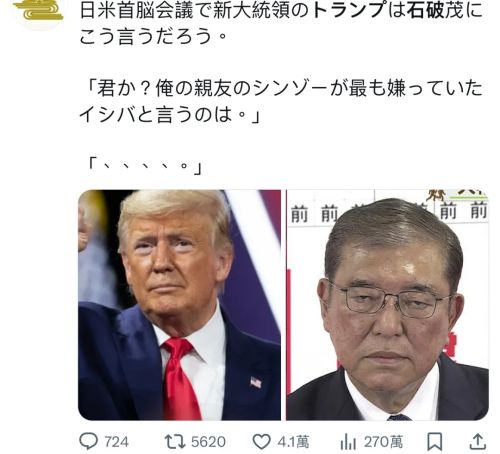The image size is (500, 454).
Task: Click the 270萬 views count
Action: pyautogui.click(x=383, y=442)
